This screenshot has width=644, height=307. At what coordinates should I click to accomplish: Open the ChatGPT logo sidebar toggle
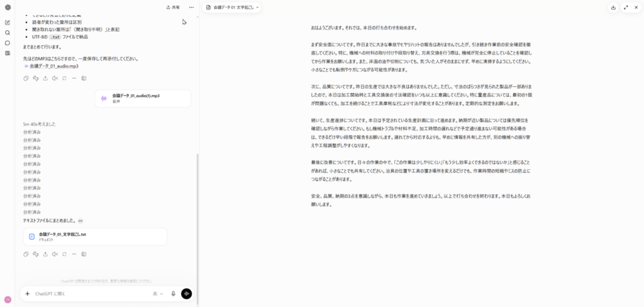point(8,7)
